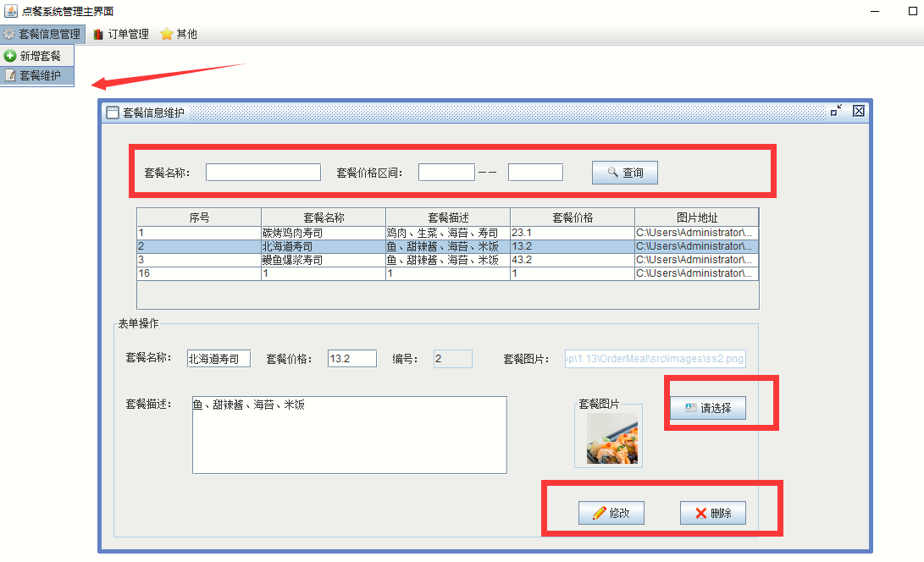
Task: Click the gear icon beside 套餐信息管理
Action: (x=9, y=34)
